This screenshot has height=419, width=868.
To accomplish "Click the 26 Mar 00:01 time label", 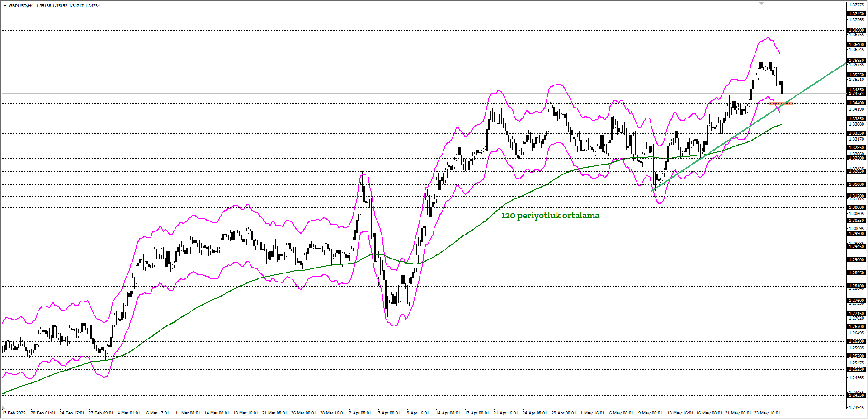I will point(303,413).
